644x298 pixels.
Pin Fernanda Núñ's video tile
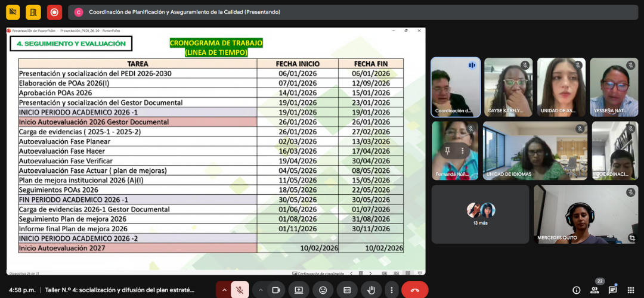447,151
